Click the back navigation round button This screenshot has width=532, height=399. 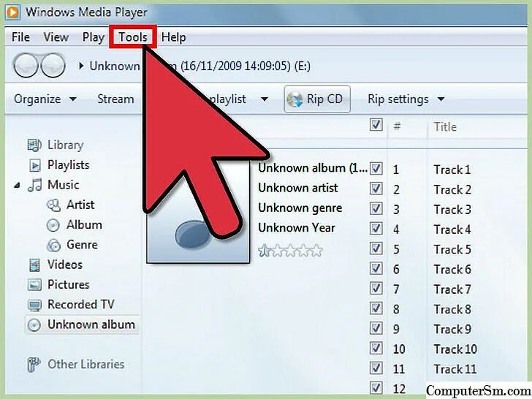coord(25,66)
